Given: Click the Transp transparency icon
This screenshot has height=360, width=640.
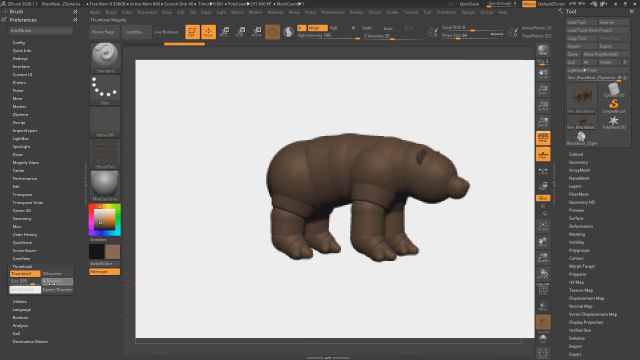Looking at the screenshot, I should click(x=543, y=306).
